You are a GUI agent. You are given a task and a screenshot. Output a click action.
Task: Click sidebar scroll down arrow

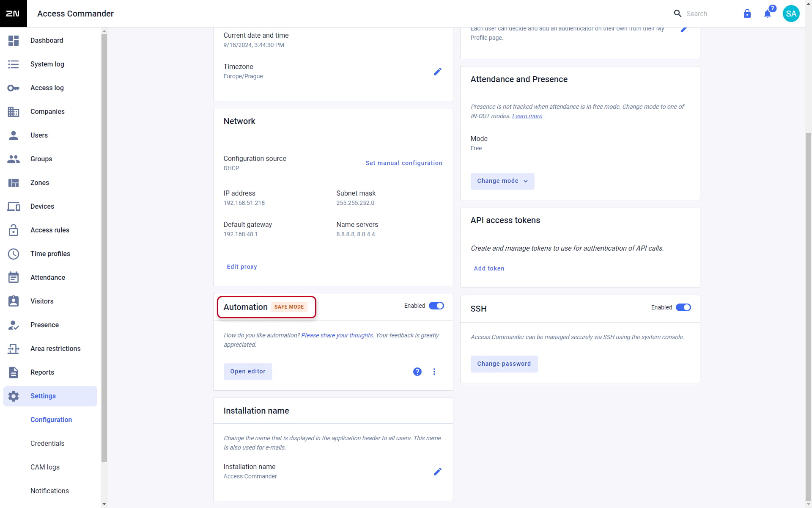pos(104,504)
